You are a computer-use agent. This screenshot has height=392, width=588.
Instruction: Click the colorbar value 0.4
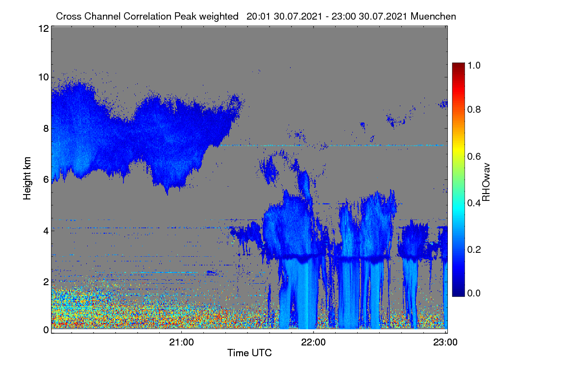[475, 203]
